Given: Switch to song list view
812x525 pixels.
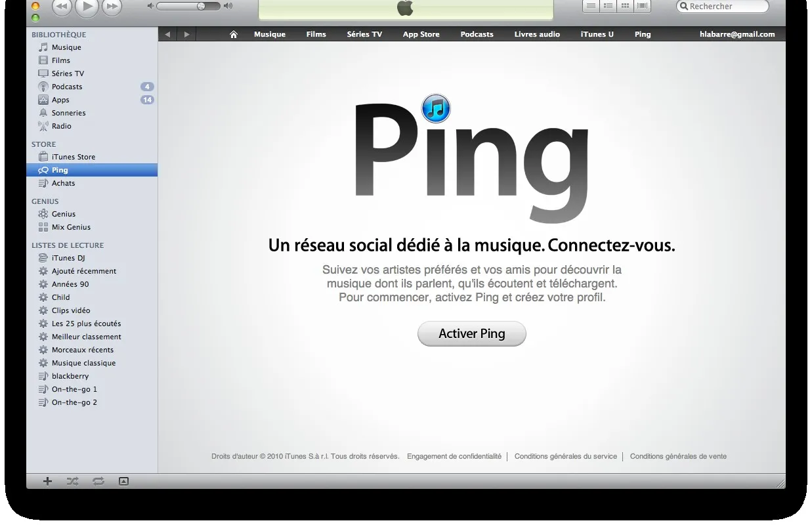Looking at the screenshot, I should pos(591,6).
